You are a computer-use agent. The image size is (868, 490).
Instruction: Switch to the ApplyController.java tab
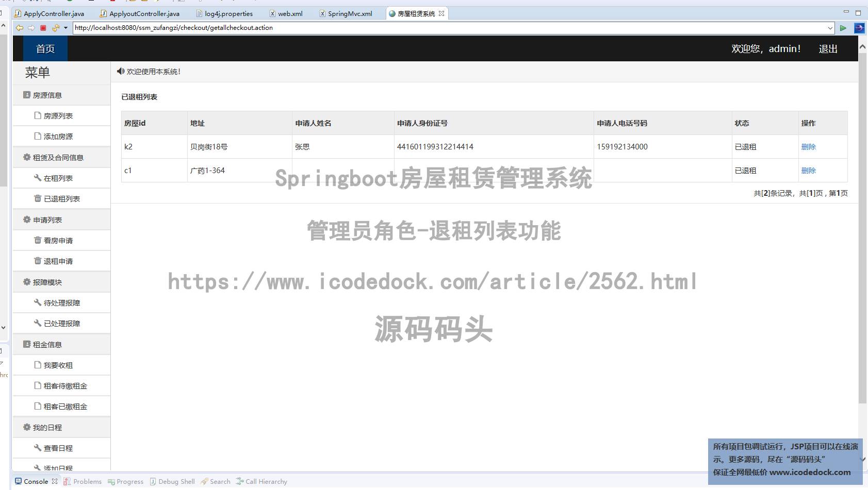(54, 13)
